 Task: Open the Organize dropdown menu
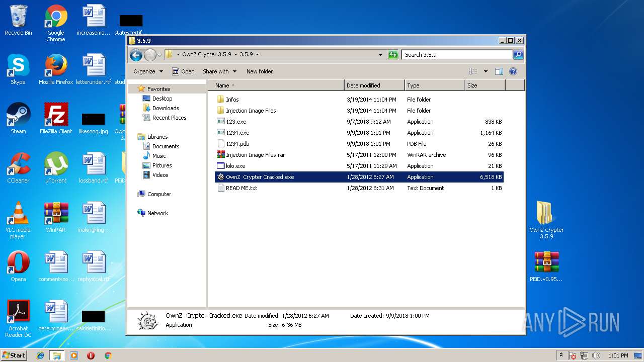tap(148, 71)
